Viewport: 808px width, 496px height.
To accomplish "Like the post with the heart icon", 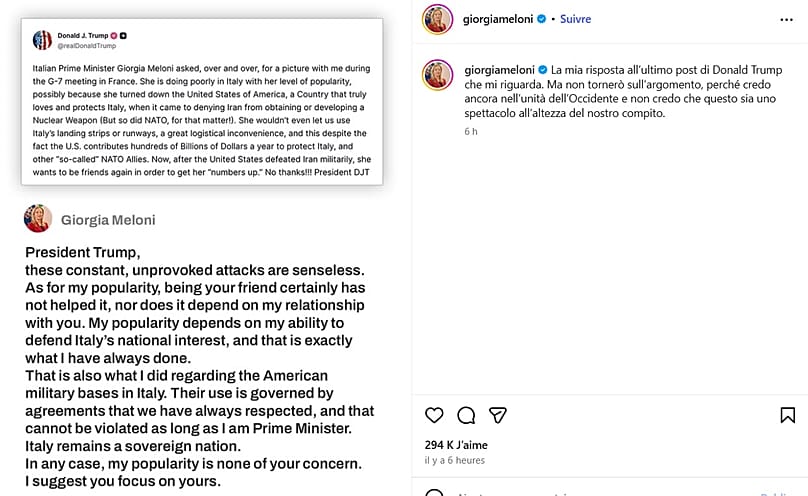I will click(434, 415).
